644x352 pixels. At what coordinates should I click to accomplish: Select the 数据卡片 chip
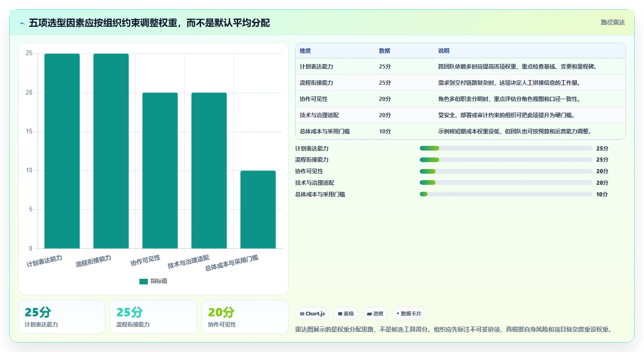click(409, 314)
